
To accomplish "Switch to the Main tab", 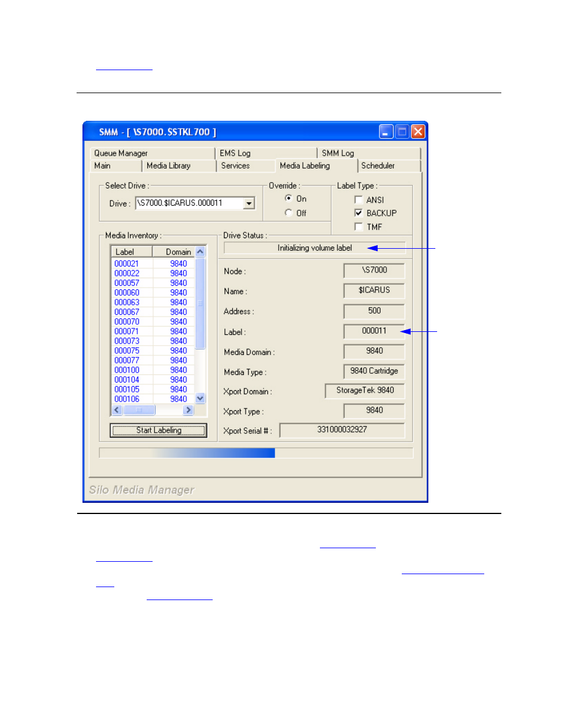I will coord(115,166).
